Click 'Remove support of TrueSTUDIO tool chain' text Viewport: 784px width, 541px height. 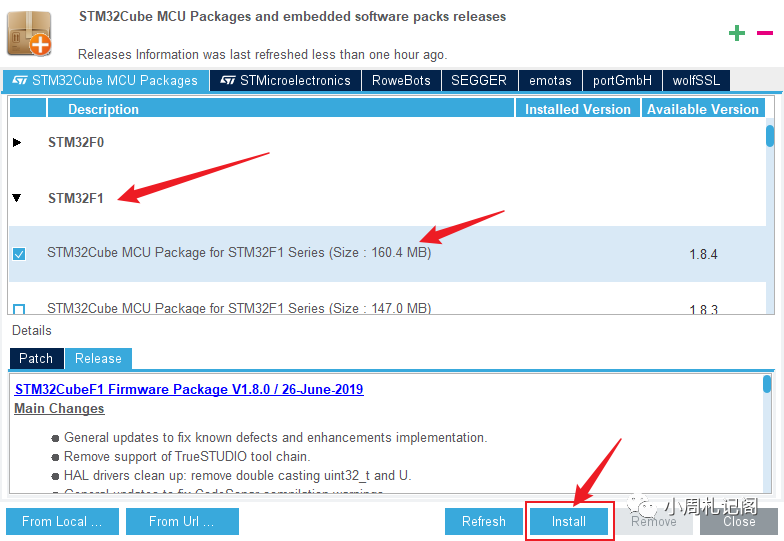tap(187, 456)
